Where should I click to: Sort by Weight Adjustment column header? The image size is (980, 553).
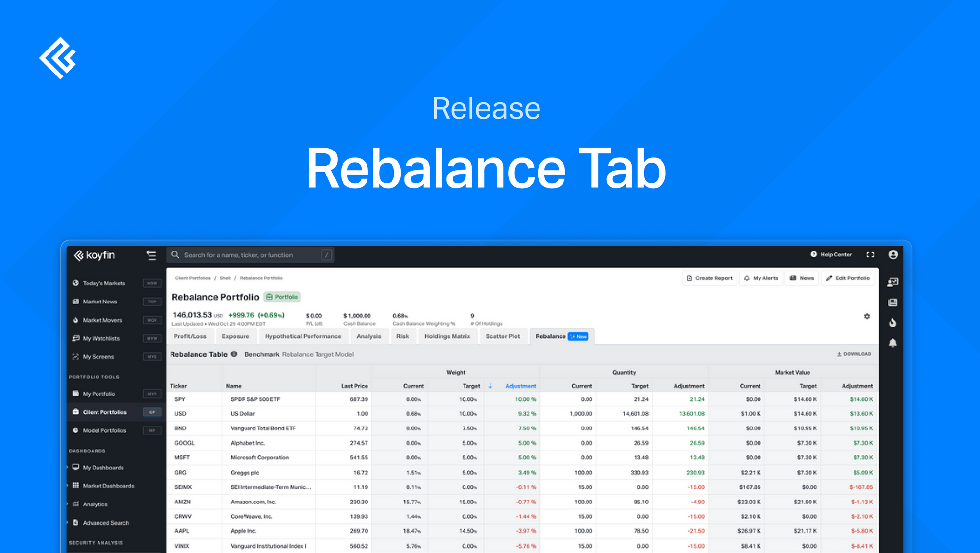(x=520, y=386)
